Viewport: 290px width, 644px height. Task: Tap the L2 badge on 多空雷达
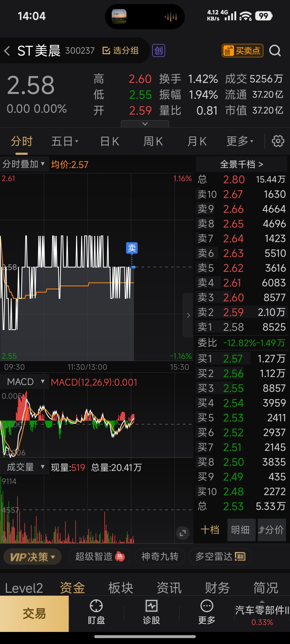[240, 557]
